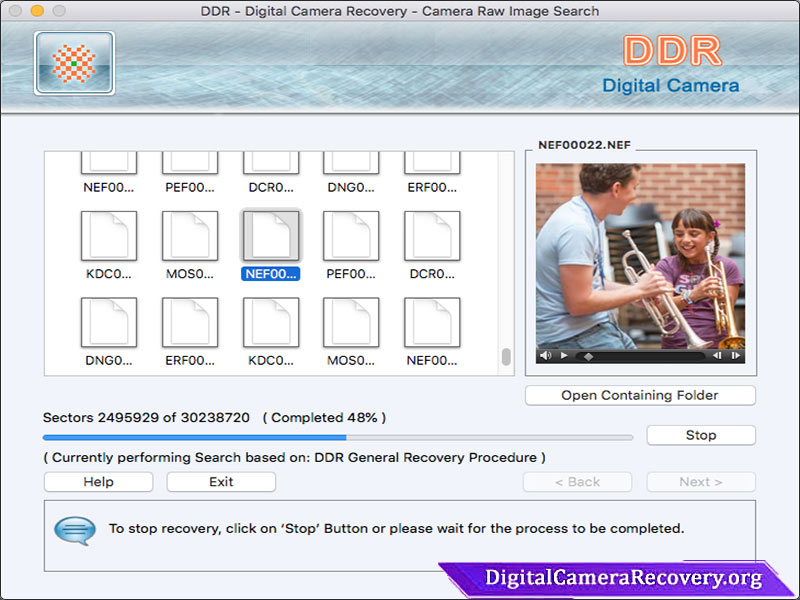Viewport: 800px width, 600px height.
Task: Click the 'Sectors 2495929 of 30238720' text
Action: pyautogui.click(x=146, y=417)
